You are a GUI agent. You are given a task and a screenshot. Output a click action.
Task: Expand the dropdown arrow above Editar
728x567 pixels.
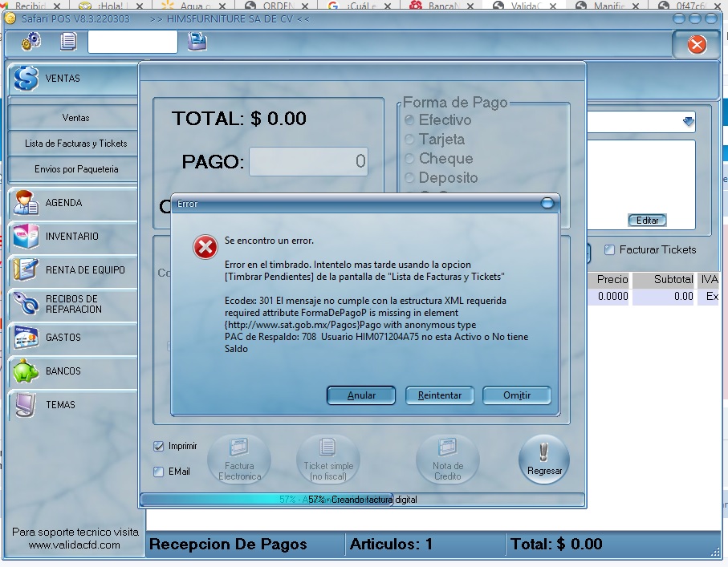pos(688,122)
